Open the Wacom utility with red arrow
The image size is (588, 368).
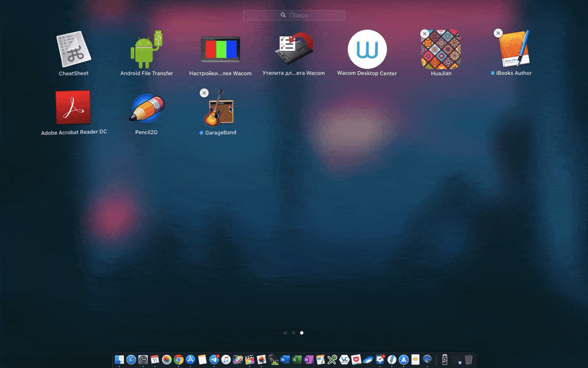click(x=294, y=50)
